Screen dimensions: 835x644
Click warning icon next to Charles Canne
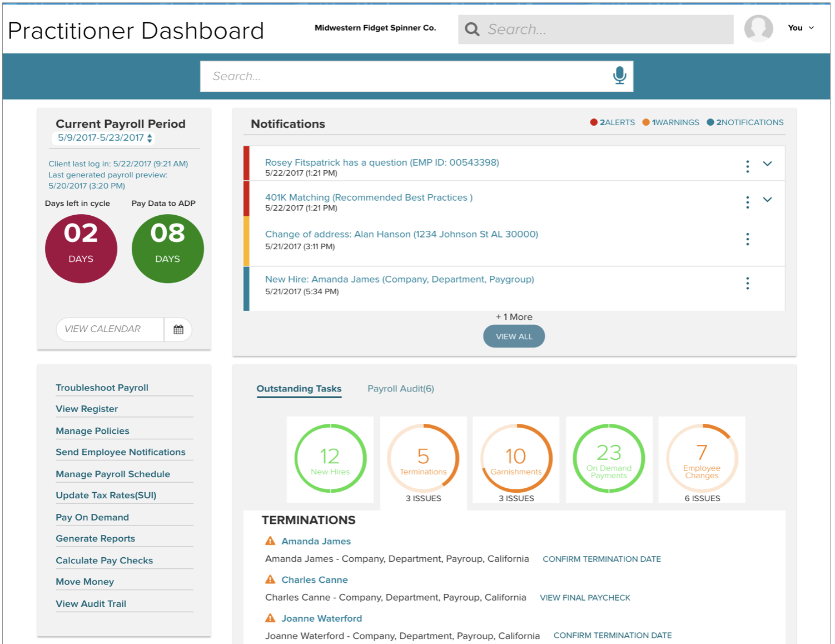[270, 579]
